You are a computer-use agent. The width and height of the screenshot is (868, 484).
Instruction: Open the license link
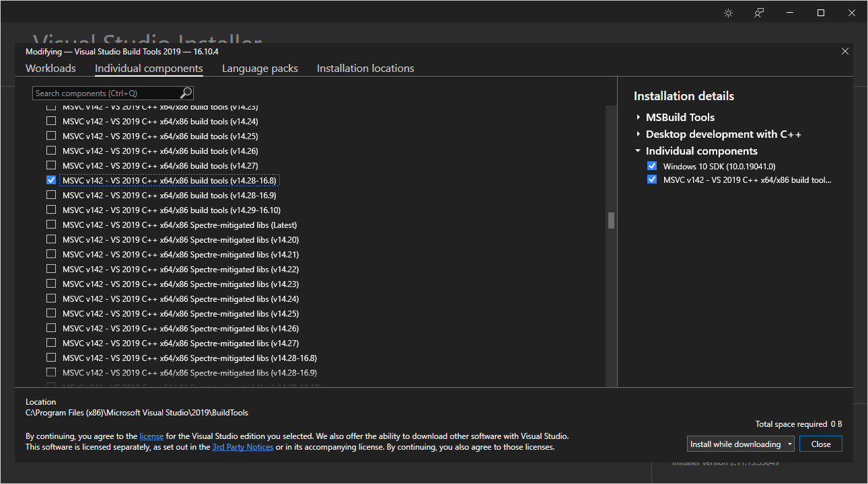coord(151,436)
